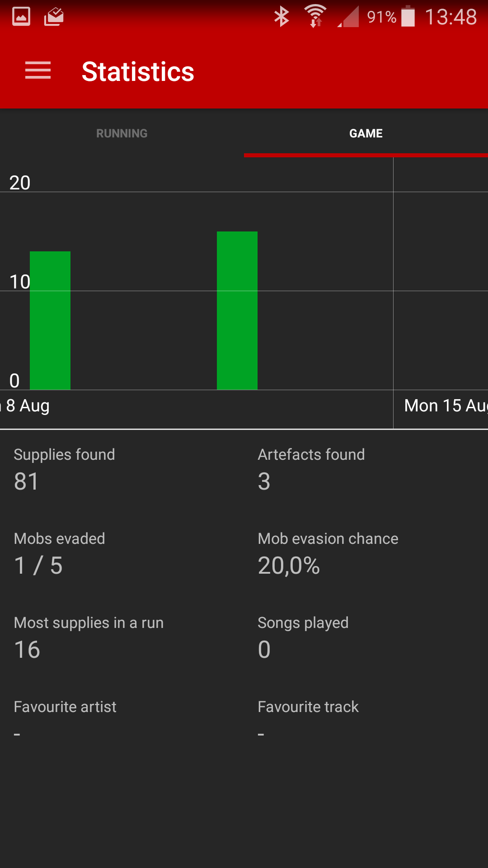Open the image notification icon

(21, 17)
